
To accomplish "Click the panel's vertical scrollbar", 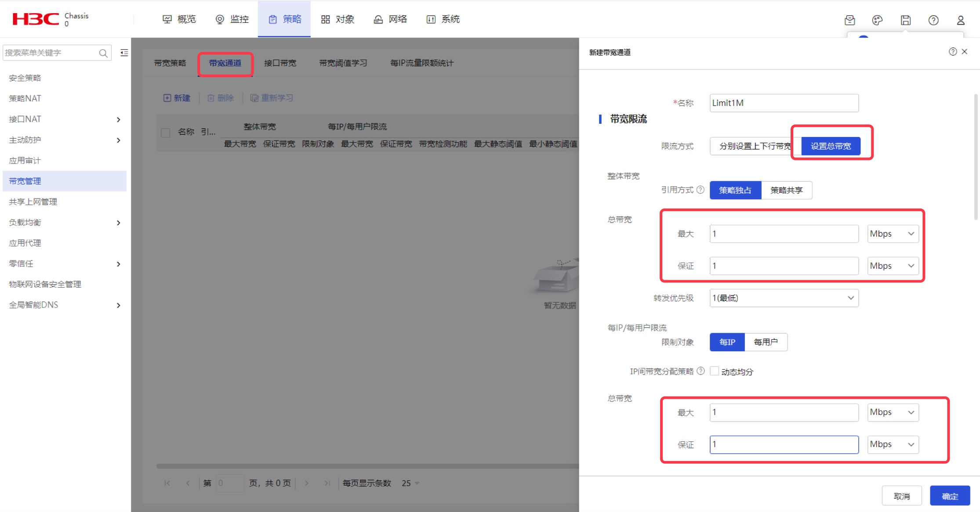I will click(976, 157).
